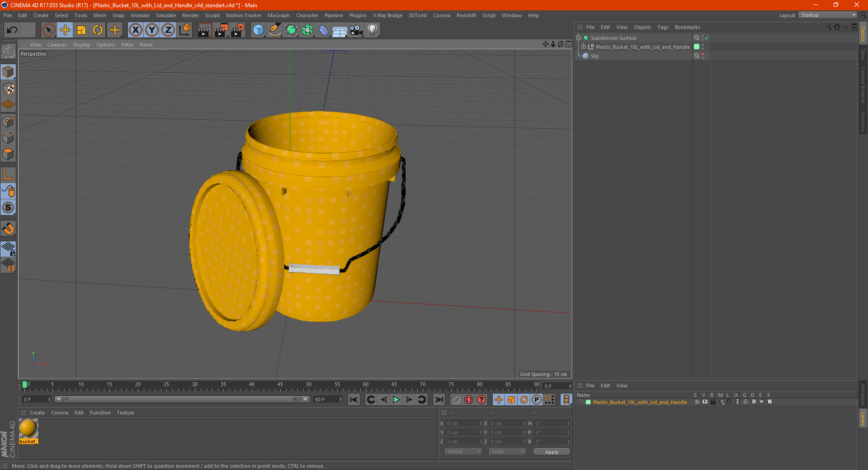The image size is (868, 470).
Task: Select the bucket material swatch
Action: click(x=28, y=428)
